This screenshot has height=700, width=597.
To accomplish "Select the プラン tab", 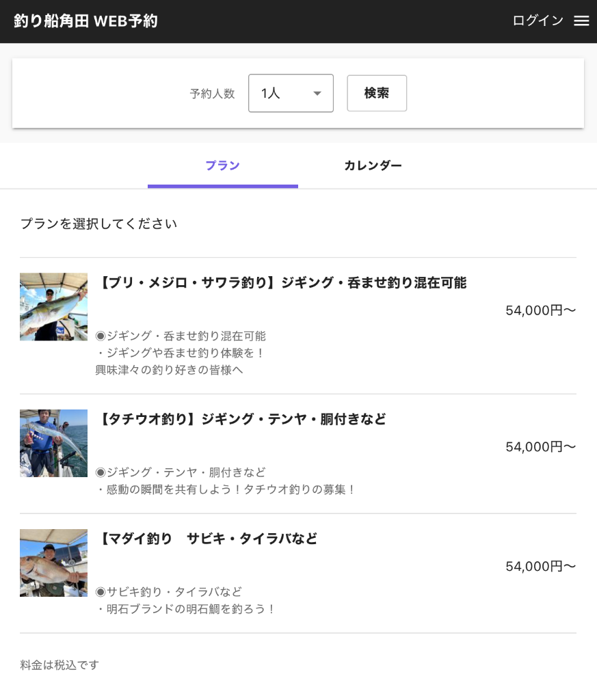I will point(222,165).
